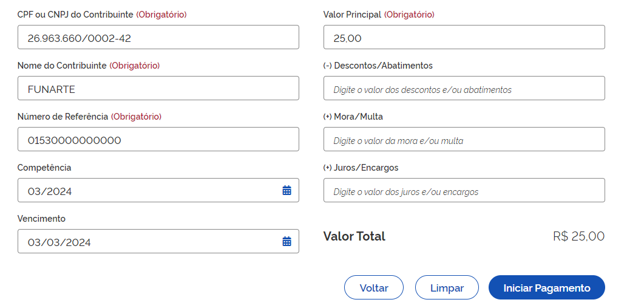644x308 pixels.
Task: Click the Valor Total heading
Action: [x=354, y=236]
